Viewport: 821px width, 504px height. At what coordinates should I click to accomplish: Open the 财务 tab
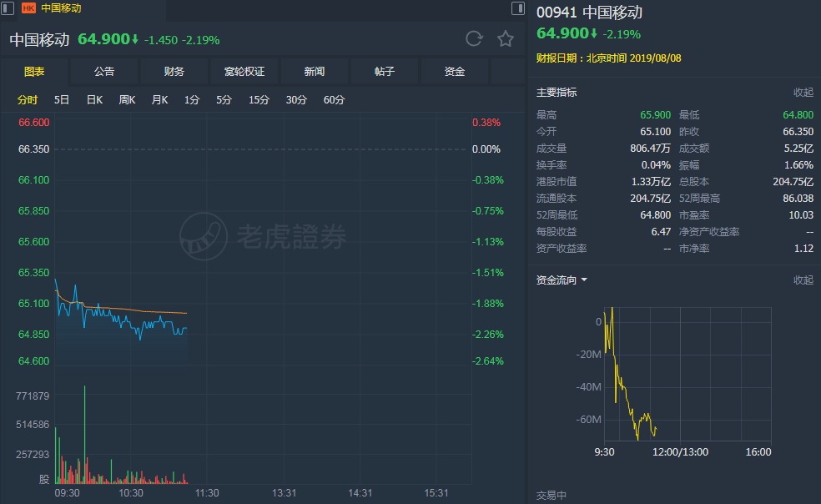tap(174, 71)
